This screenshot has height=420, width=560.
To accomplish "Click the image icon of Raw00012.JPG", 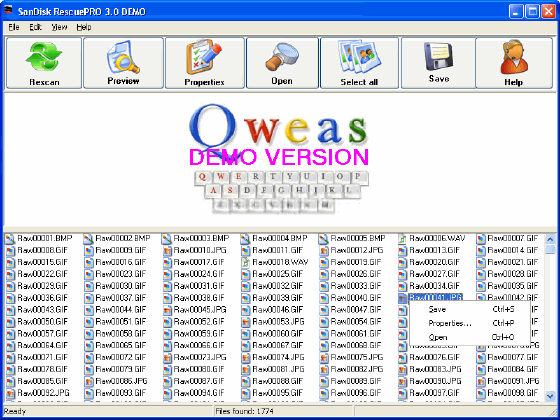I will click(324, 251).
